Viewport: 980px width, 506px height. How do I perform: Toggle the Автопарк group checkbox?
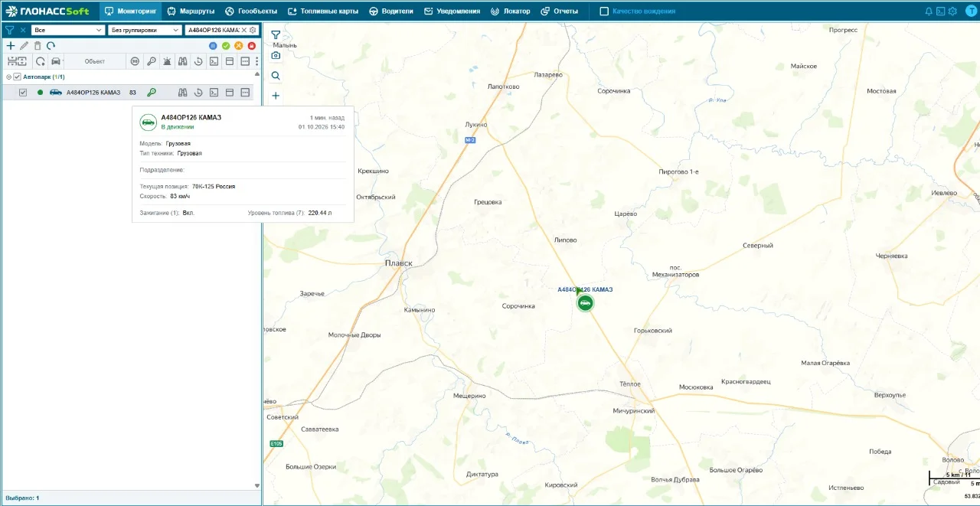pos(17,77)
